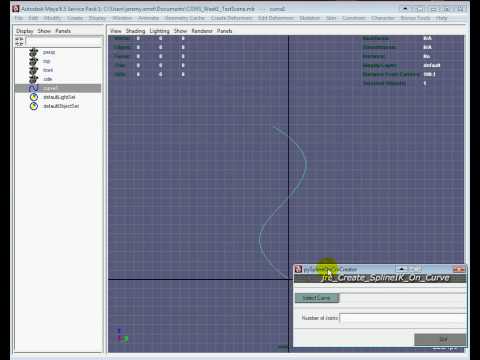
Task: Open the Outliner Display menu
Action: click(25, 31)
